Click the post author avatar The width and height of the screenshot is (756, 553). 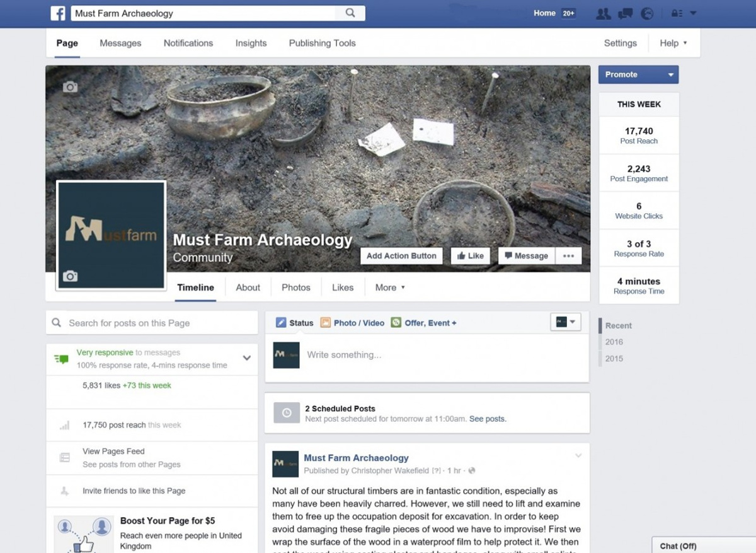pos(285,464)
